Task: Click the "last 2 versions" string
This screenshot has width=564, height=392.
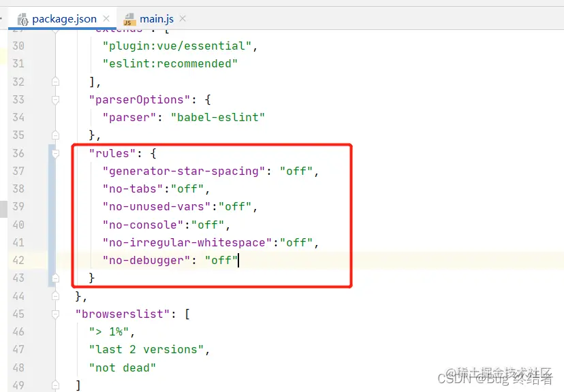Action: 146,349
